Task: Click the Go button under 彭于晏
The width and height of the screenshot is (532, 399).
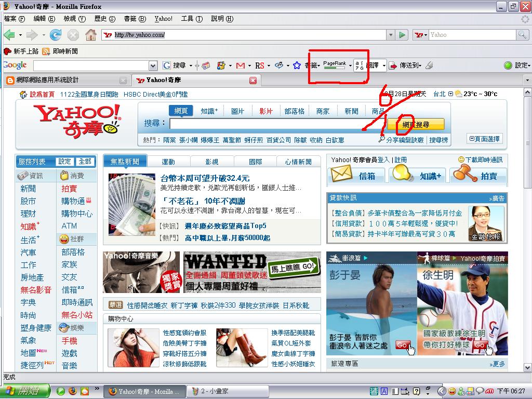Action: point(403,345)
